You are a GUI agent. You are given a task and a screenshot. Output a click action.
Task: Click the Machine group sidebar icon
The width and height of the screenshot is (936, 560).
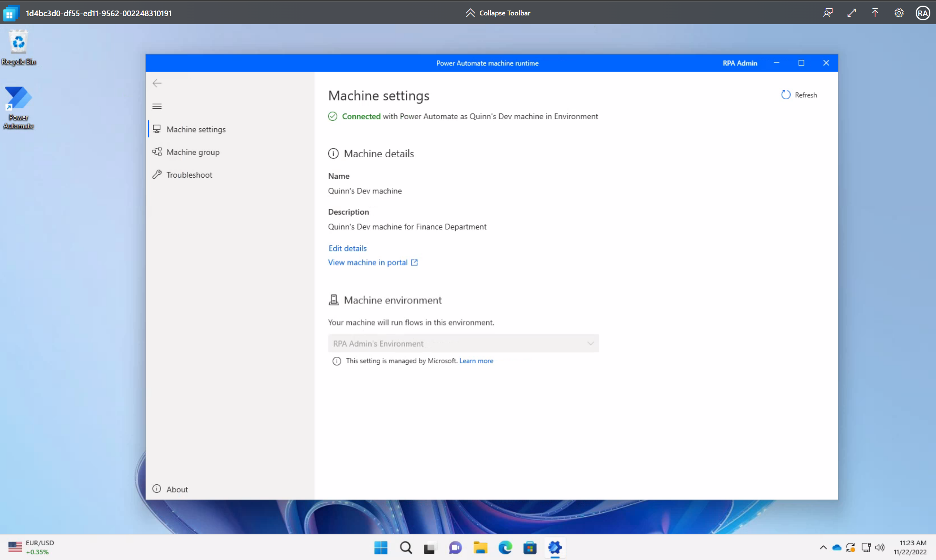[157, 151]
